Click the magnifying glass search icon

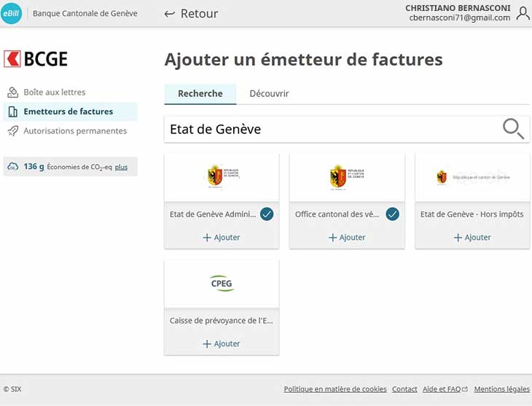513,129
